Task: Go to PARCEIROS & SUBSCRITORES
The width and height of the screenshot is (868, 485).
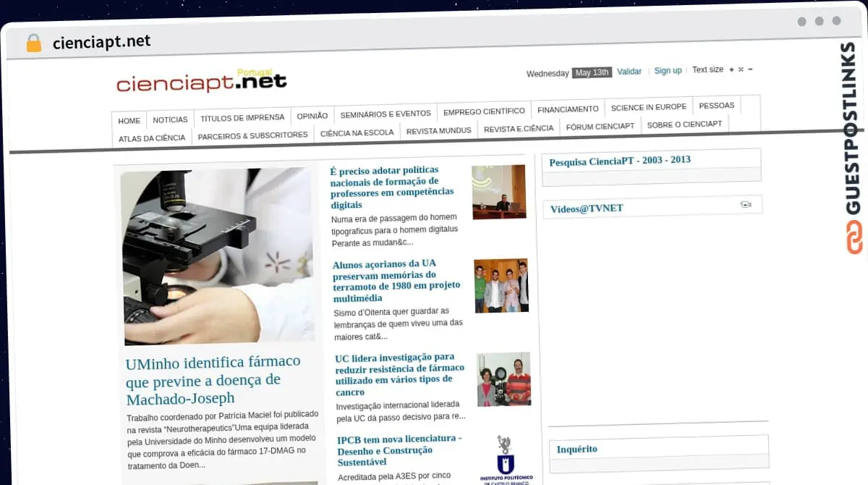Action: pyautogui.click(x=252, y=135)
